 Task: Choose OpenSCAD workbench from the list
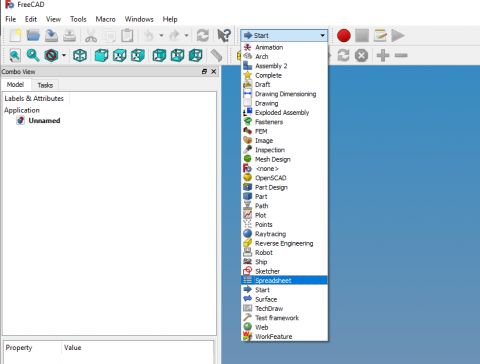point(284,178)
